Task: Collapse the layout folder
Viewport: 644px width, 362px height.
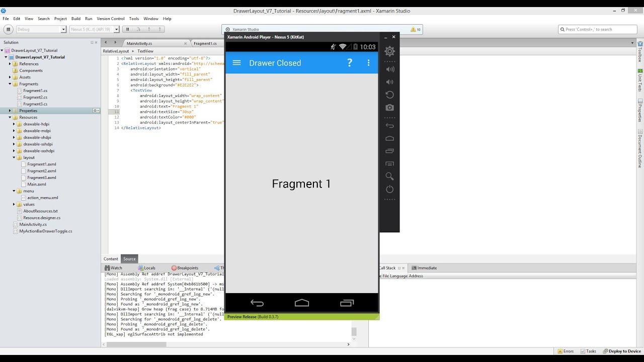Action: [14, 157]
